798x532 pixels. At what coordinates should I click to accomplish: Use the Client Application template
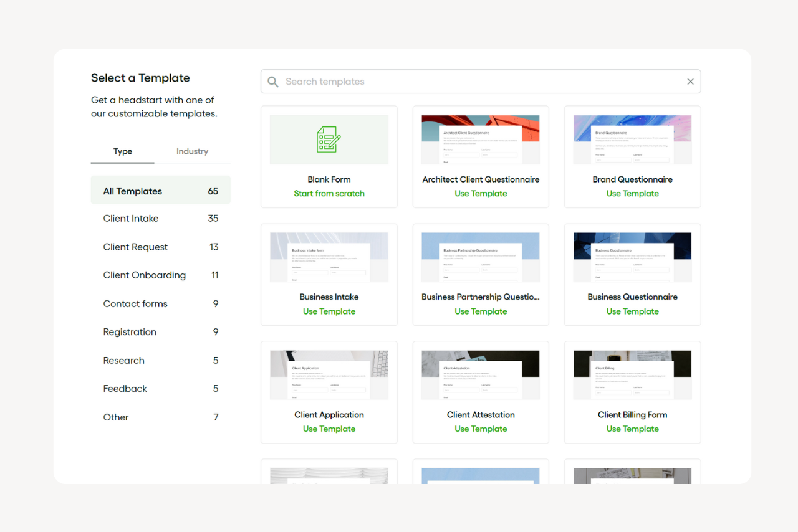click(x=329, y=429)
